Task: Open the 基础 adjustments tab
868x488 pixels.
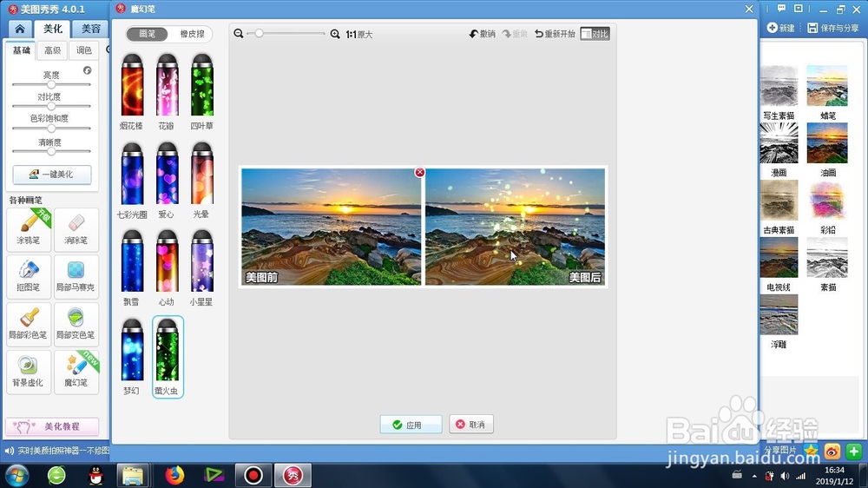Action: pyautogui.click(x=21, y=50)
